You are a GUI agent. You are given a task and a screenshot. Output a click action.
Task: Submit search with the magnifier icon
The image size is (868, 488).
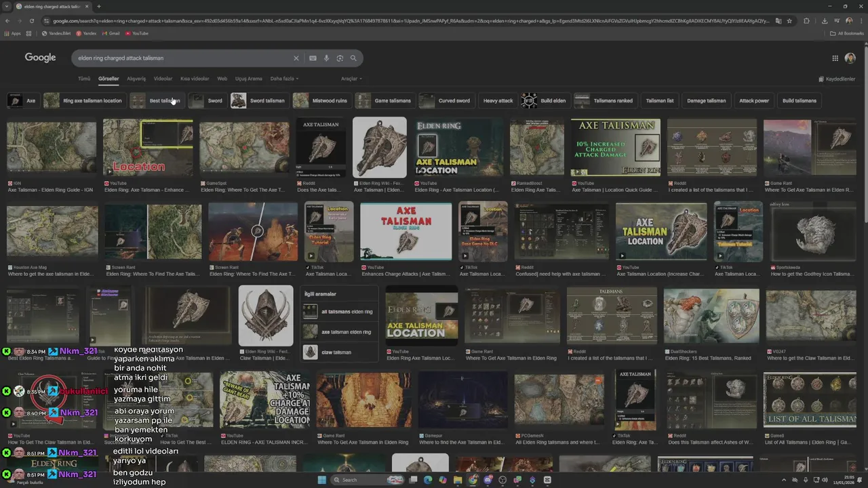pyautogui.click(x=353, y=58)
